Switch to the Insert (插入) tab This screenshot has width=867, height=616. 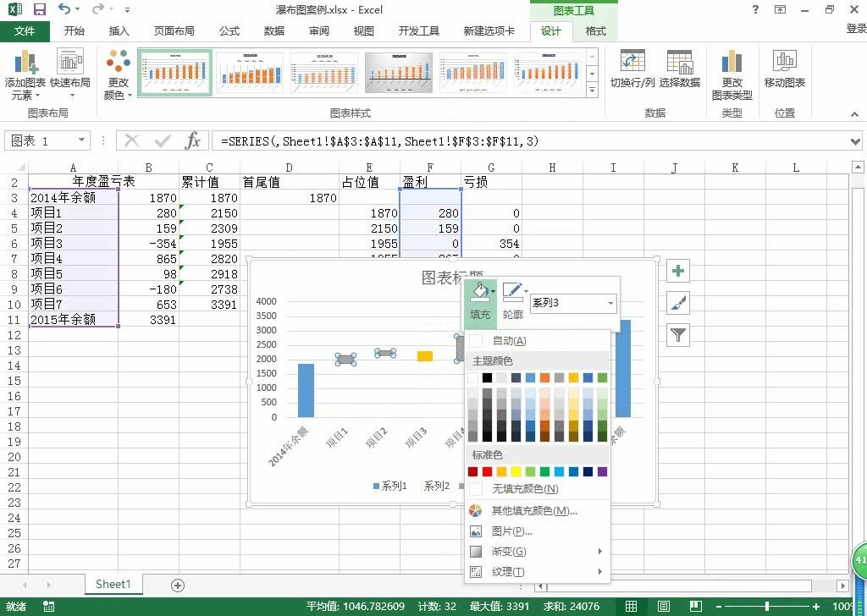tap(119, 31)
